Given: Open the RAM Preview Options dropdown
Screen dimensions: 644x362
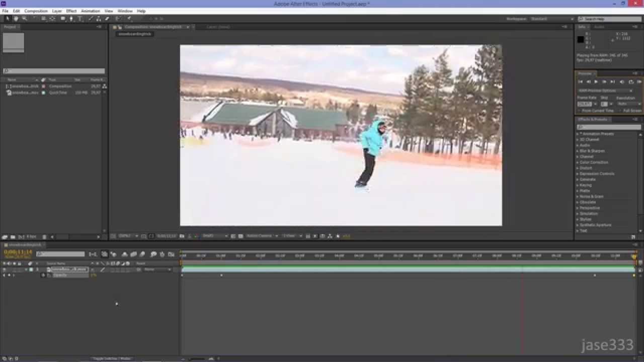Looking at the screenshot, I should [606, 90].
